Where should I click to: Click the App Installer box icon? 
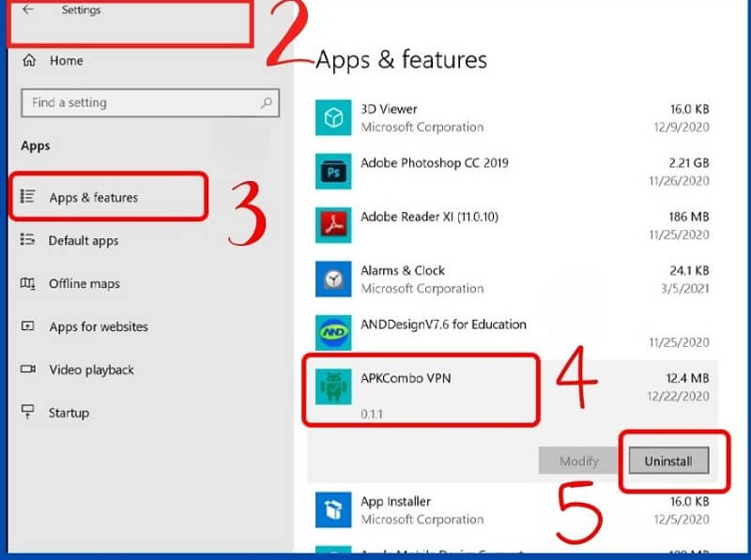pos(333,509)
